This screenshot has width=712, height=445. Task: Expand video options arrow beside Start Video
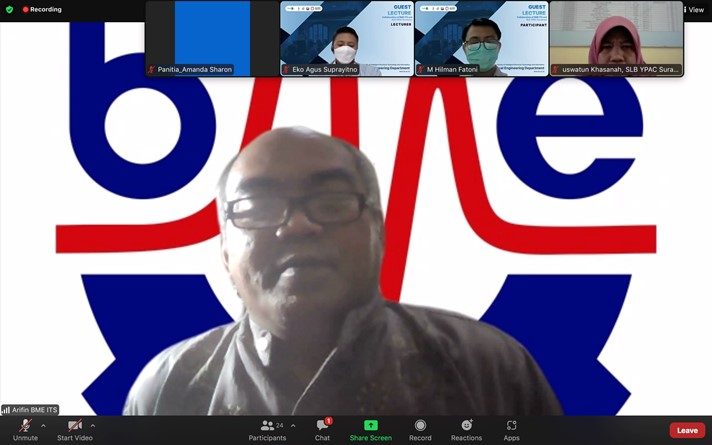click(x=93, y=426)
